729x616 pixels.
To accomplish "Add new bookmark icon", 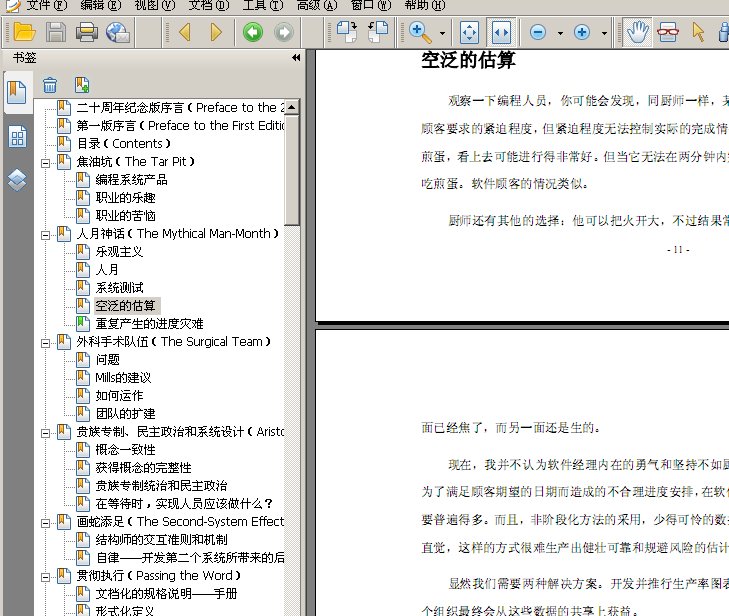I will tap(82, 85).
